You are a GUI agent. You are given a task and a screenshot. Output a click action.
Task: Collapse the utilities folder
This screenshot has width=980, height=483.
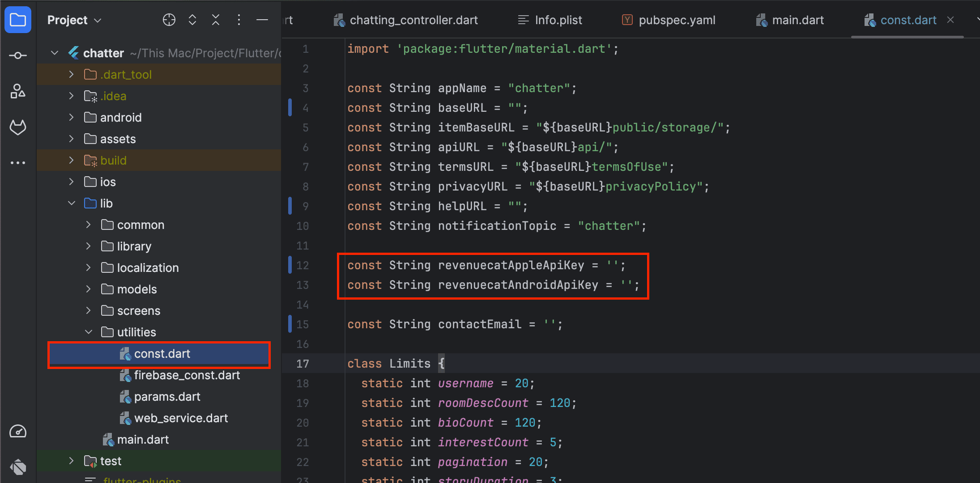89,332
